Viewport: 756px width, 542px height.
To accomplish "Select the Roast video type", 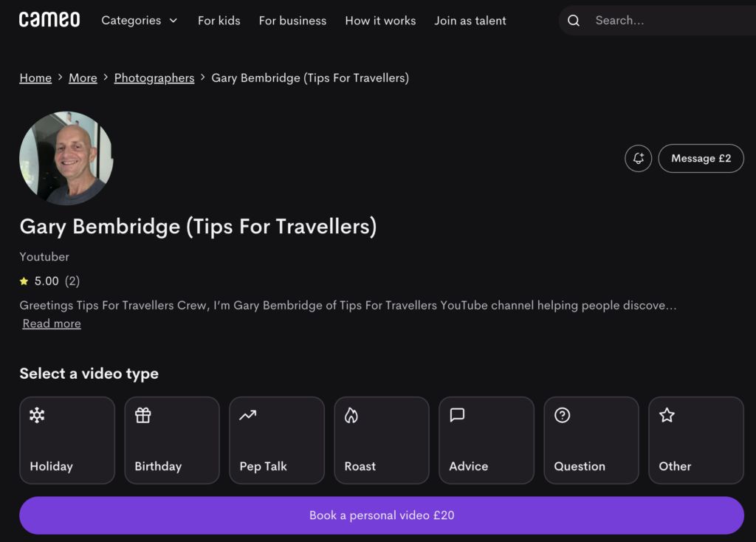I will coord(382,440).
